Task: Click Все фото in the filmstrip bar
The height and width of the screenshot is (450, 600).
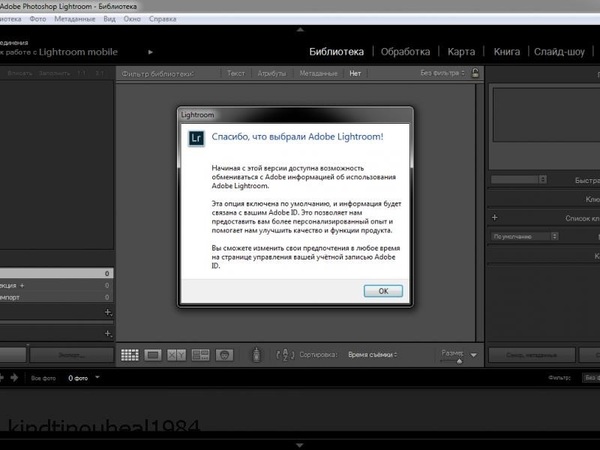Action: click(x=43, y=378)
